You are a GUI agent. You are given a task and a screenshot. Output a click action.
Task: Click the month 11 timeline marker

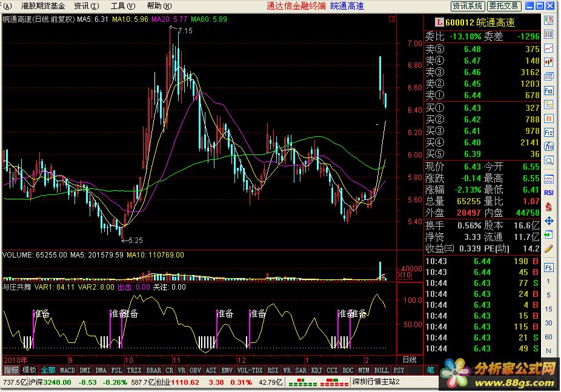point(176,360)
